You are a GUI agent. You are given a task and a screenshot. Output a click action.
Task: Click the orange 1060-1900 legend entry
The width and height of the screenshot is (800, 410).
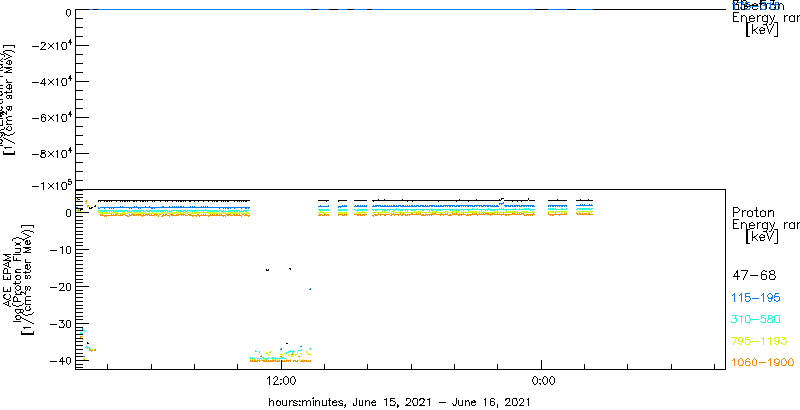coord(763,363)
